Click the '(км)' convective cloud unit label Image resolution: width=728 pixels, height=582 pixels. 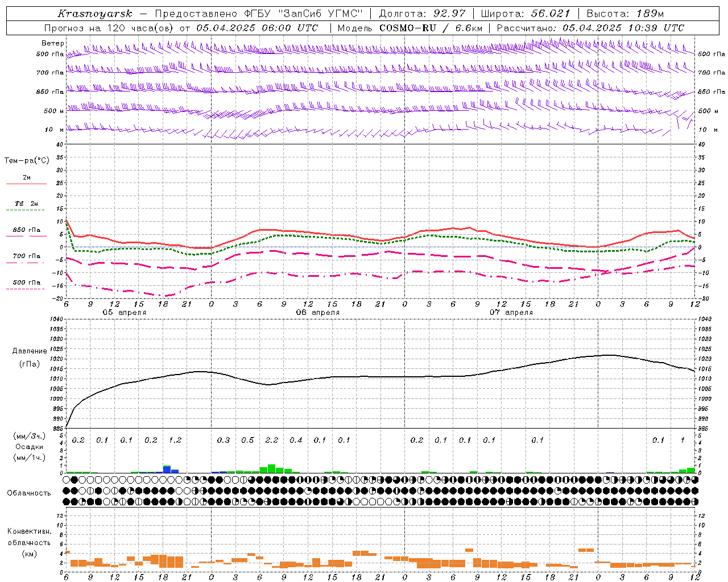click(x=29, y=553)
